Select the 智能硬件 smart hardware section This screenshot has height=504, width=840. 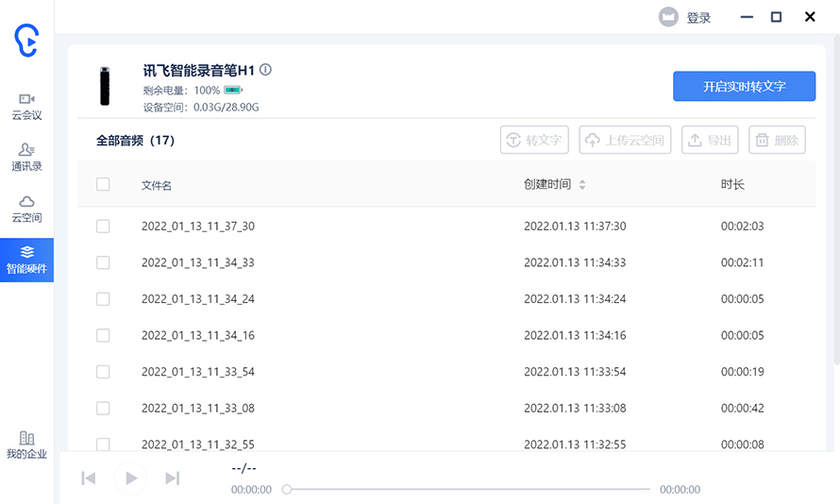26,260
